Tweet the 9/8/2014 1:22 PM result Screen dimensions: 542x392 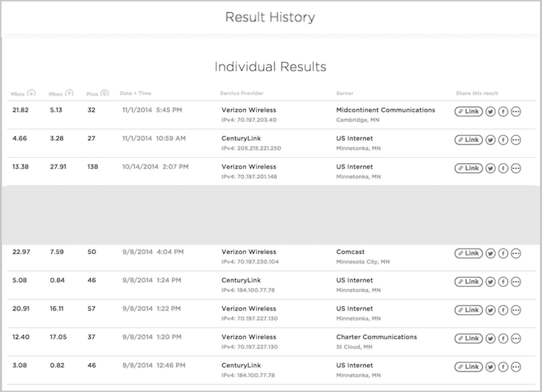(x=491, y=310)
